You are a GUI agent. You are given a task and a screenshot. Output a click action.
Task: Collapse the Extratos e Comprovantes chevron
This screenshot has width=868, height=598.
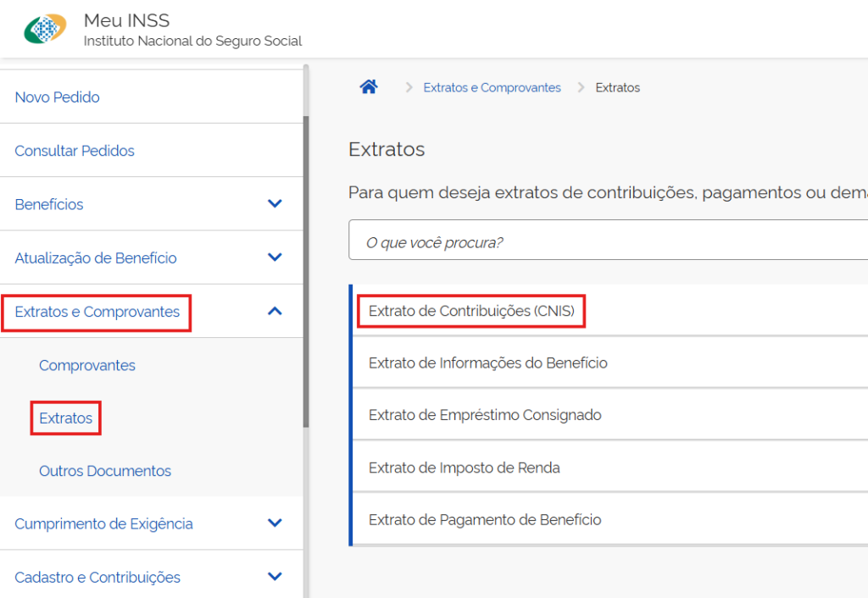pos(274,311)
